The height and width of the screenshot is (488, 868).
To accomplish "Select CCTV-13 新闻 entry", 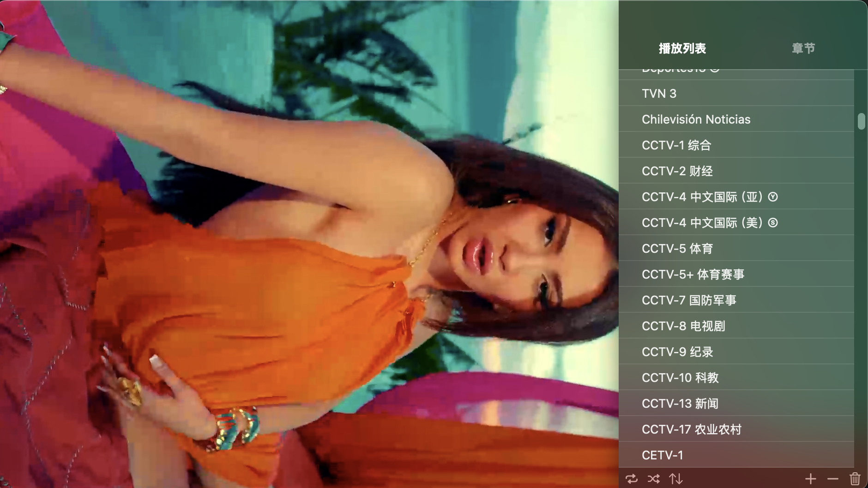I will coord(736,403).
